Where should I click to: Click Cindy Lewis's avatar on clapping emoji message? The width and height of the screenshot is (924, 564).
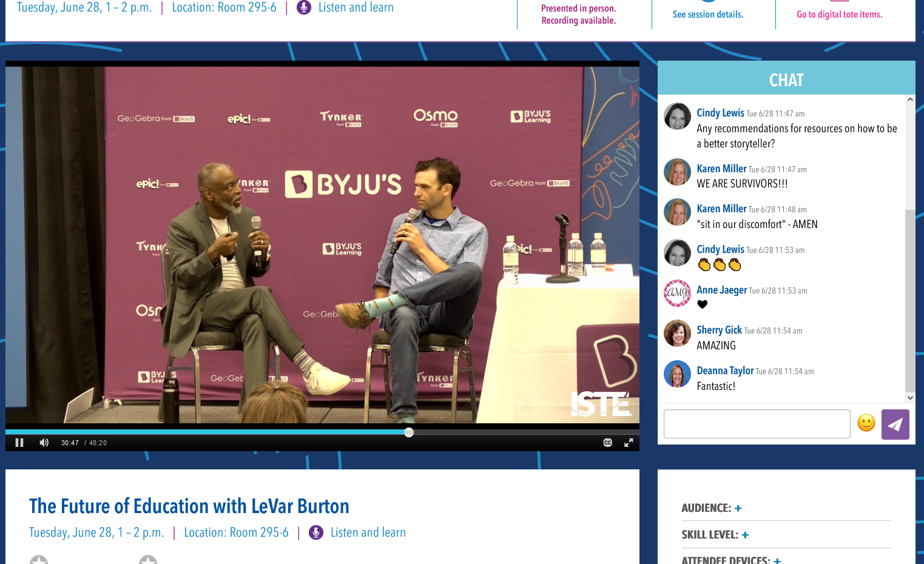pos(678,253)
